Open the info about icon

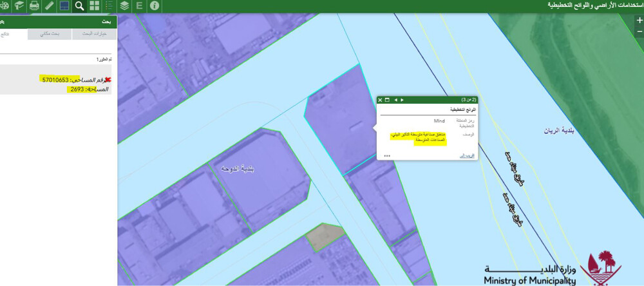tap(155, 6)
